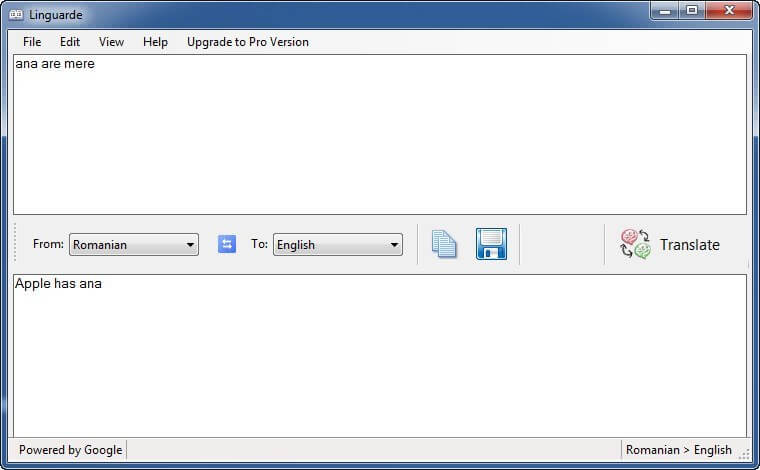
Task: Click the Powered by Google status label
Action: tap(70, 450)
